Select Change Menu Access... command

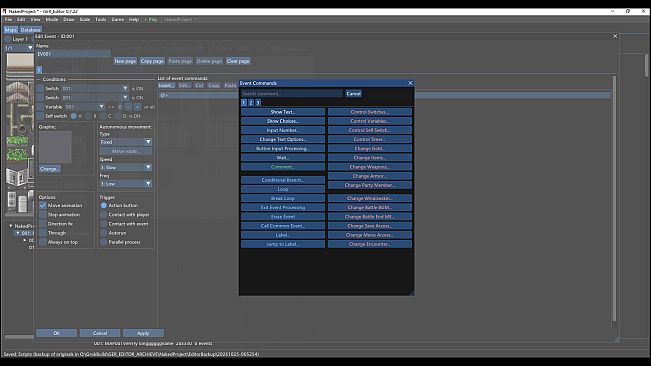(x=370, y=235)
